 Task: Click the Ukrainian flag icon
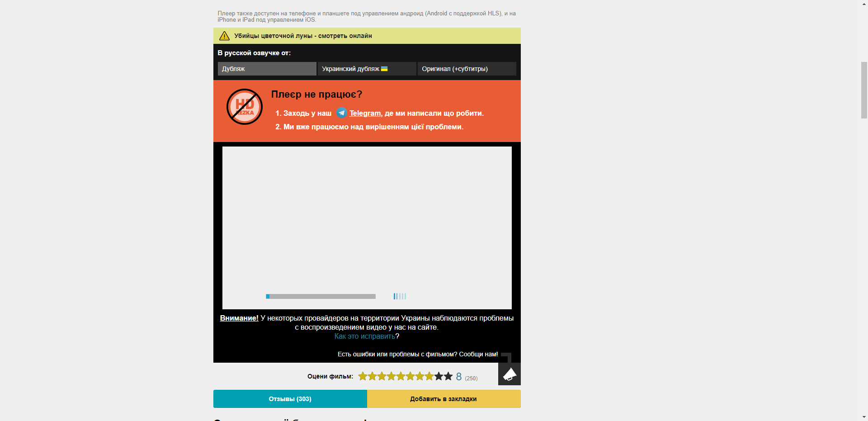[x=384, y=69]
